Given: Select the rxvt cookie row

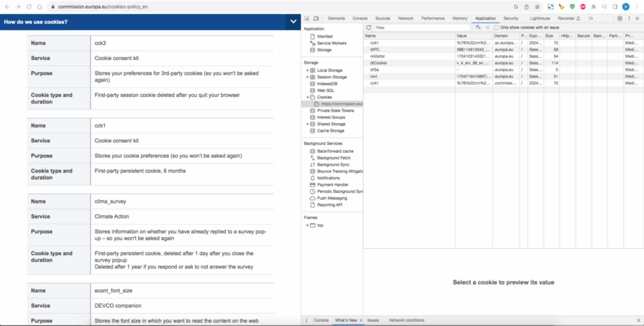Looking at the screenshot, I should click(x=503, y=76).
